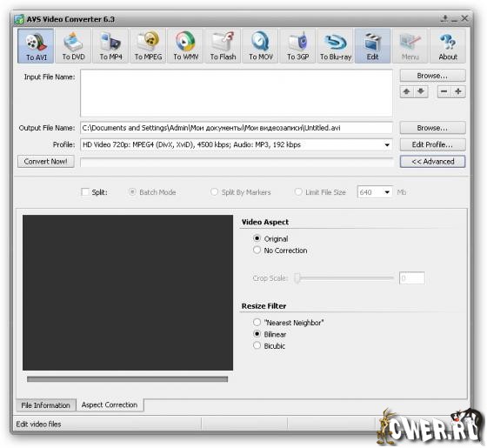Click the Output File Name field
Viewport: 487px width, 448px height.
pyautogui.click(x=237, y=128)
